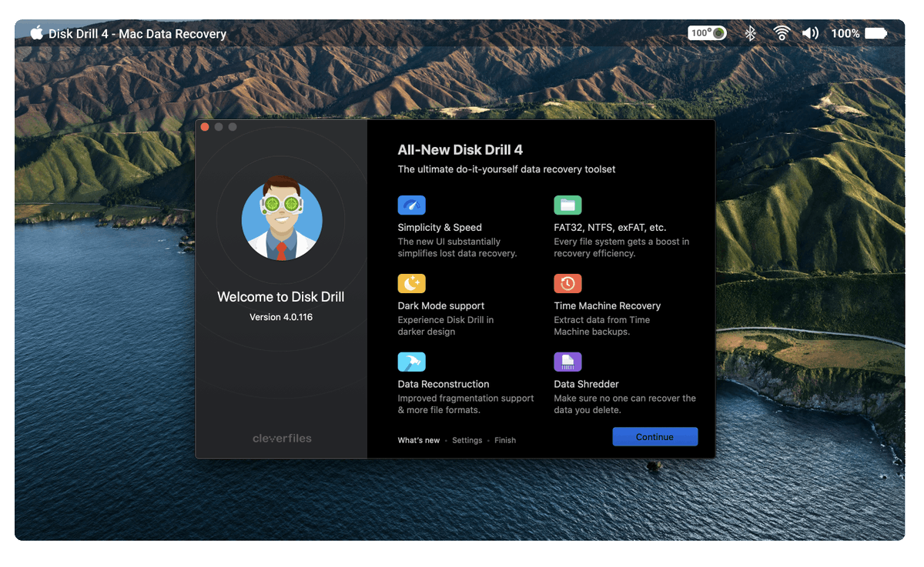Viewport: 924px width, 567px height.
Task: Open Disk Drill 4 menu bar title
Action: pos(138,34)
